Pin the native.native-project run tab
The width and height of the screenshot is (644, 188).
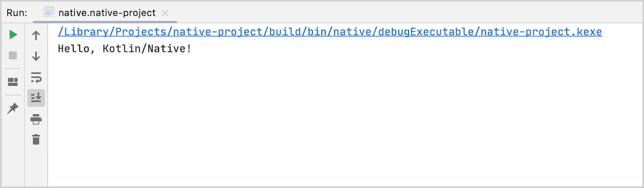13,108
